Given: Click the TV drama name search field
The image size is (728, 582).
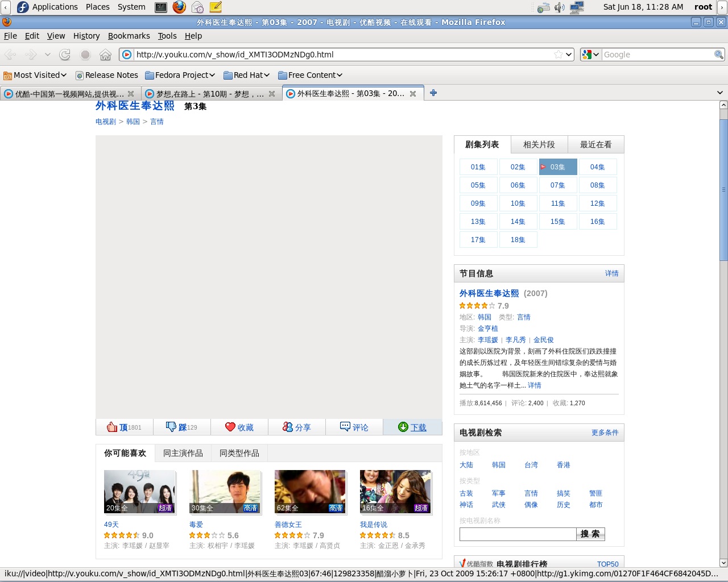Looking at the screenshot, I should pyautogui.click(x=518, y=534).
